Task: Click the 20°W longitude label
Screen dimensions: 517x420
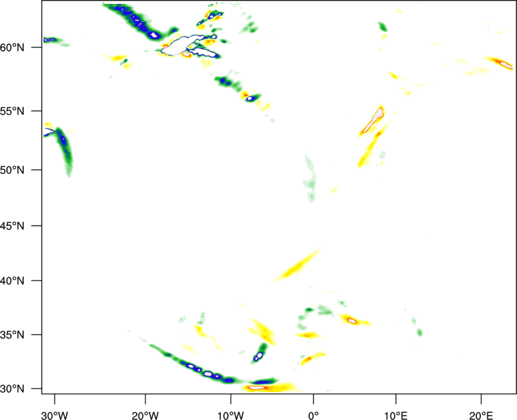Action: pos(145,415)
